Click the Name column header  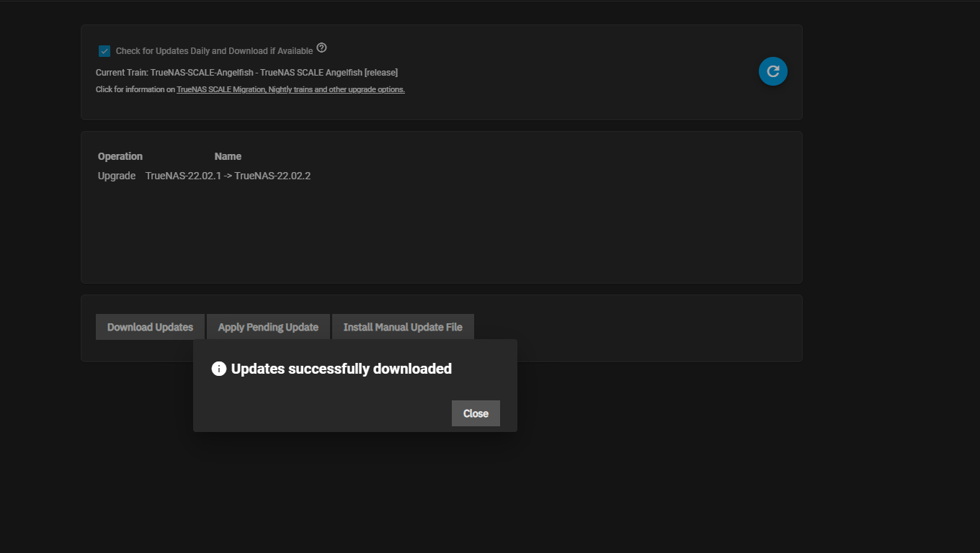(x=228, y=156)
